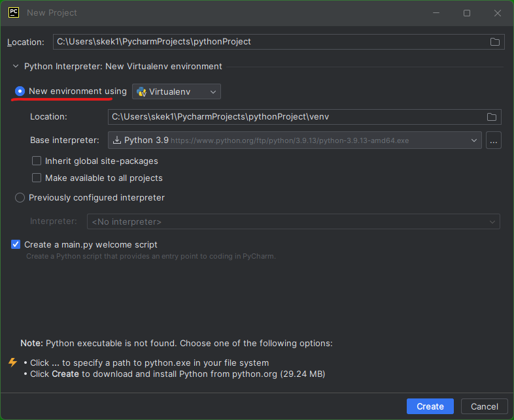Screen dimensions: 514x420
Task: Select Previously configured interpreter radio button
Action: point(20,198)
